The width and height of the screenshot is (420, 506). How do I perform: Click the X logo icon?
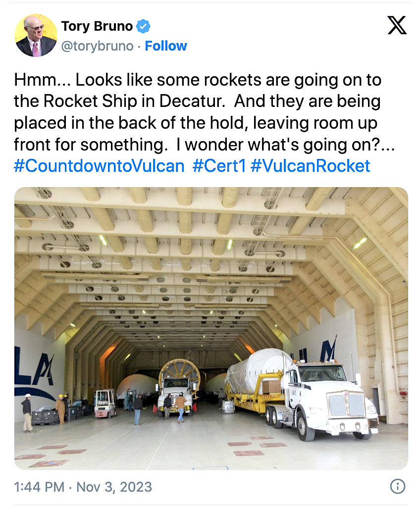[x=397, y=25]
